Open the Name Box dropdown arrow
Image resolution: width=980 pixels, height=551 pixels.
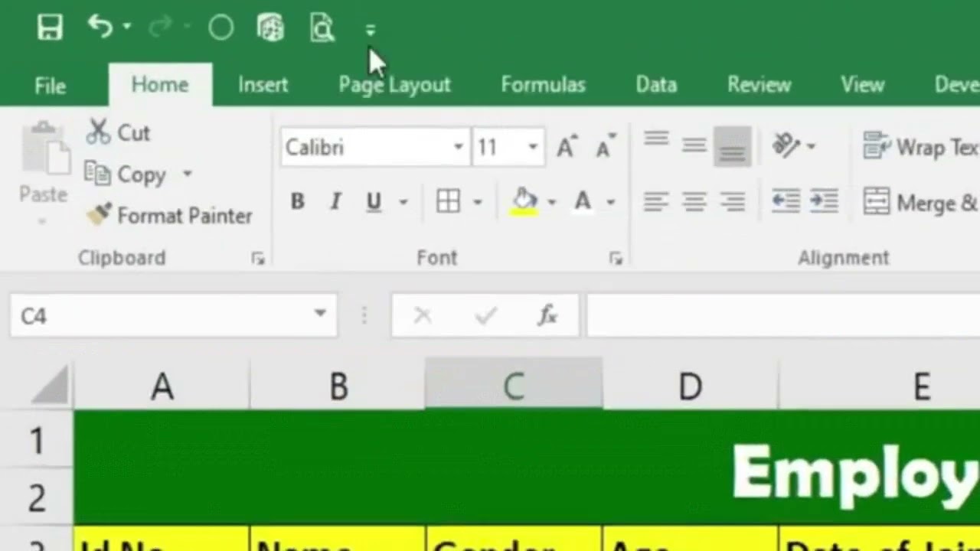pos(320,314)
